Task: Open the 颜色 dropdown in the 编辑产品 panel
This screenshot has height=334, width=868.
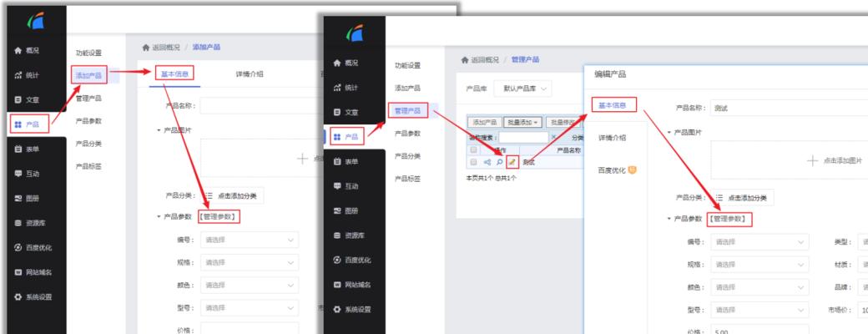Action: coord(759,287)
